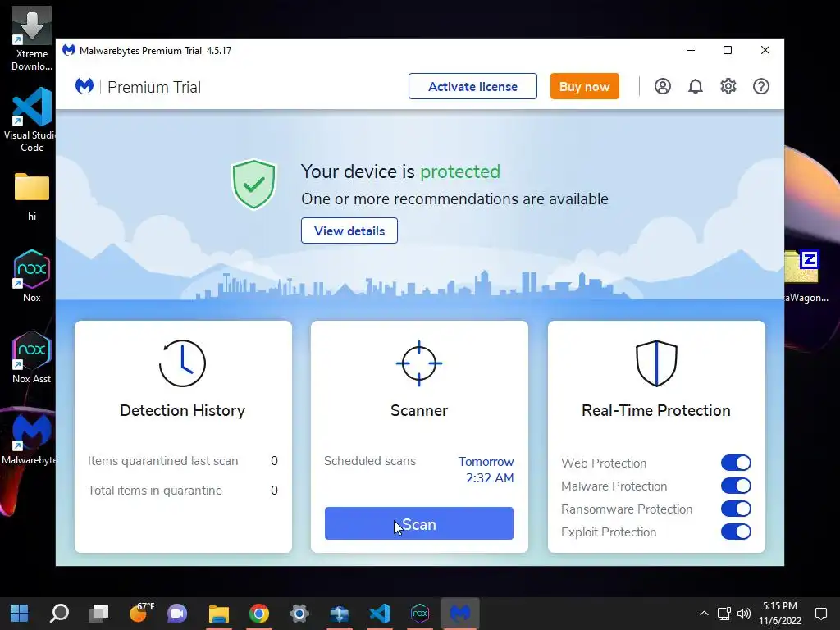Click the green protected shield icon
This screenshot has height=630, width=840.
(x=253, y=184)
